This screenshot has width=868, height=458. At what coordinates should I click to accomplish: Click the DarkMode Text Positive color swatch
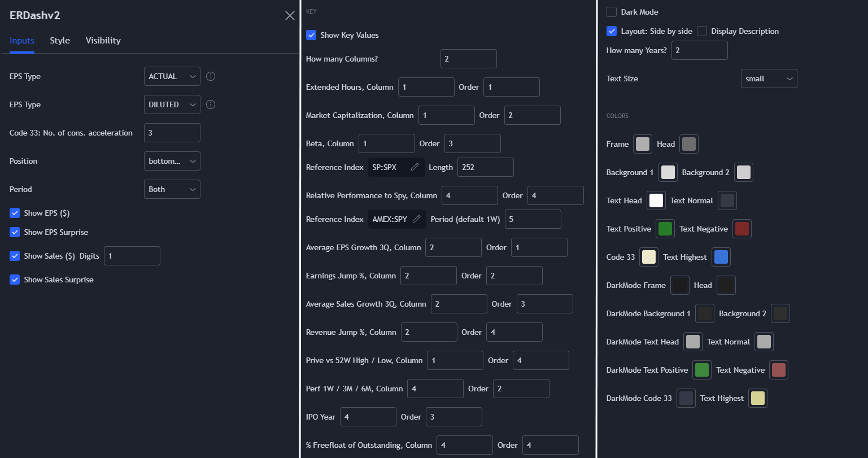pyautogui.click(x=702, y=370)
